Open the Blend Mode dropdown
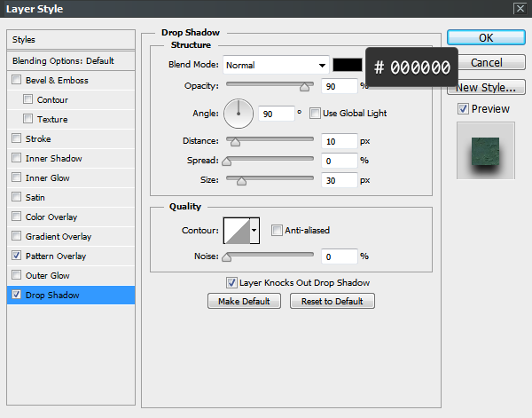 (275, 65)
